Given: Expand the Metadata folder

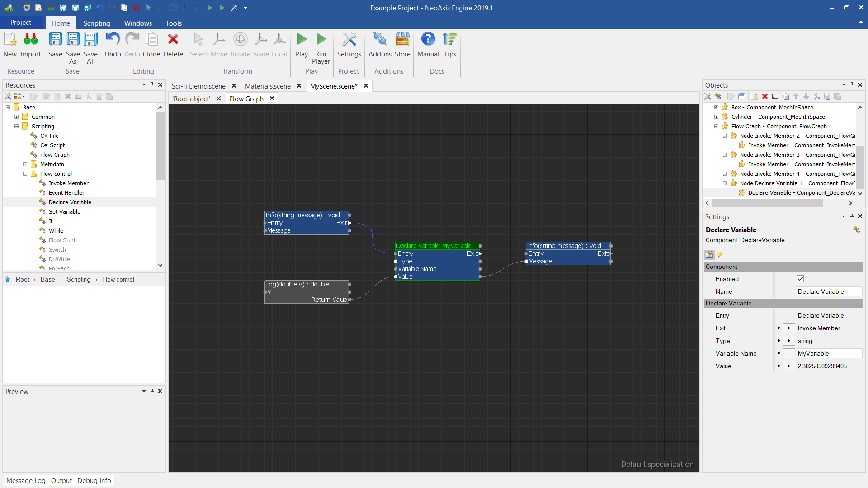Looking at the screenshot, I should pos(25,164).
